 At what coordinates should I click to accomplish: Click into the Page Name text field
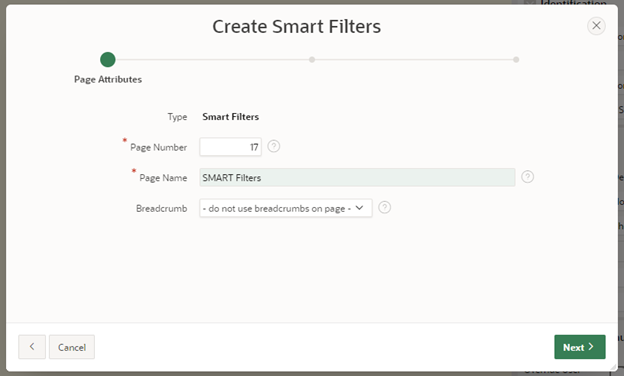coord(357,177)
